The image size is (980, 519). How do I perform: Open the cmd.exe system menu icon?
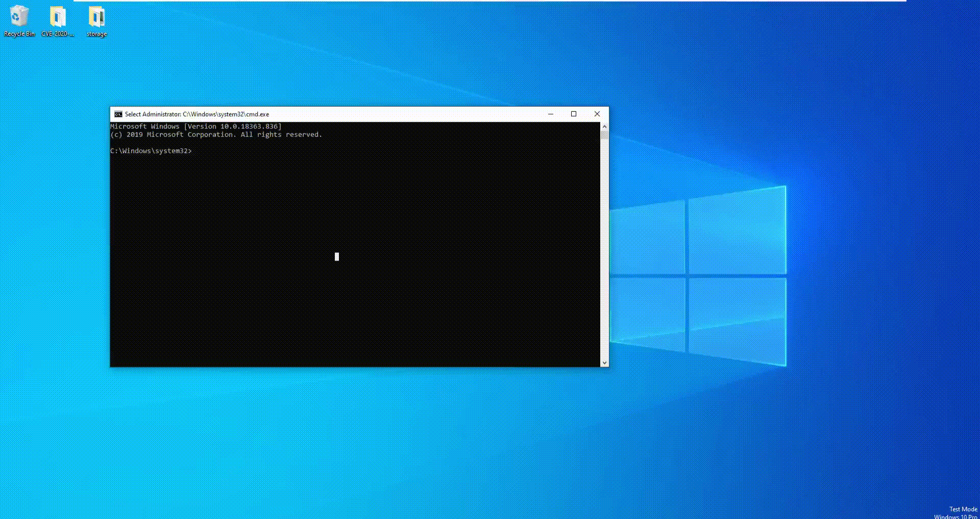click(x=118, y=114)
